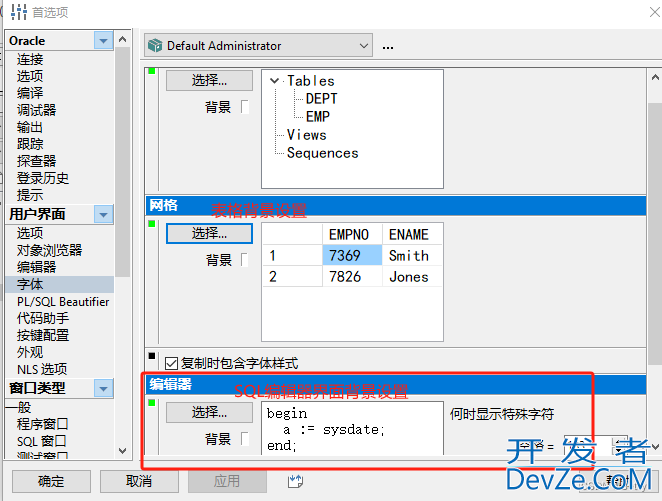The width and height of the screenshot is (662, 501).
Task: Click green indicator in browser section
Action: 152,71
